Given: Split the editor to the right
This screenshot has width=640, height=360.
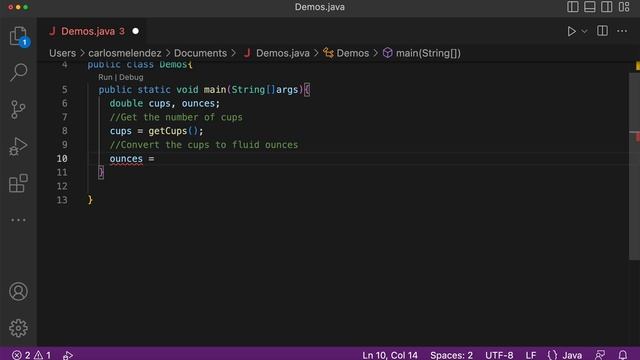Looking at the screenshot, I should 602,31.
